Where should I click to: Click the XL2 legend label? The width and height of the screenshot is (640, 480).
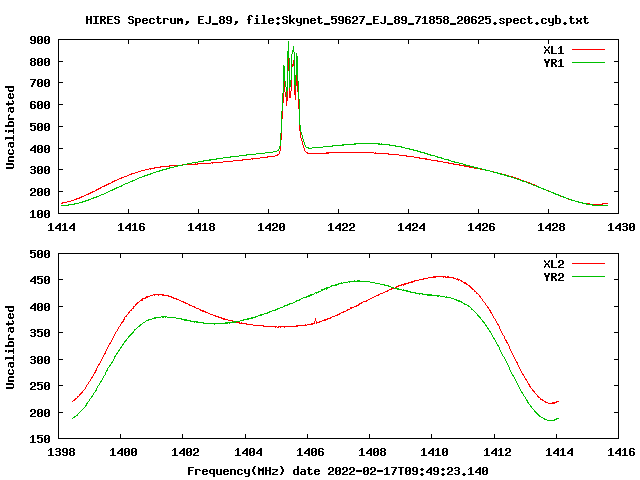[x=553, y=264]
